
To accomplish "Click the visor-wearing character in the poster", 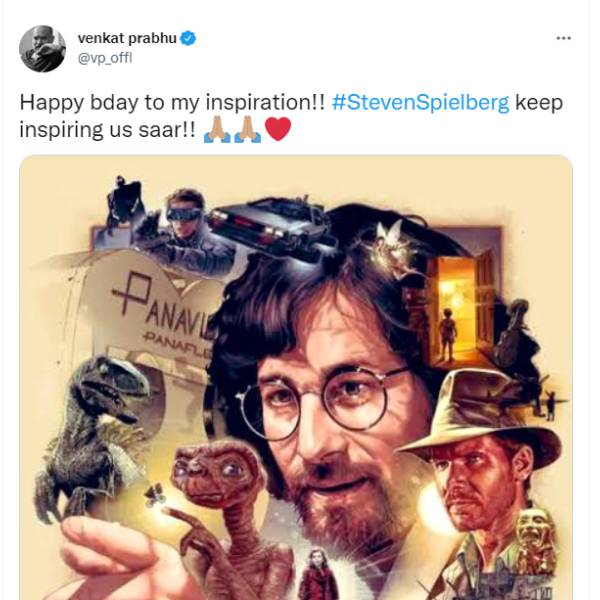I will click(x=187, y=225).
